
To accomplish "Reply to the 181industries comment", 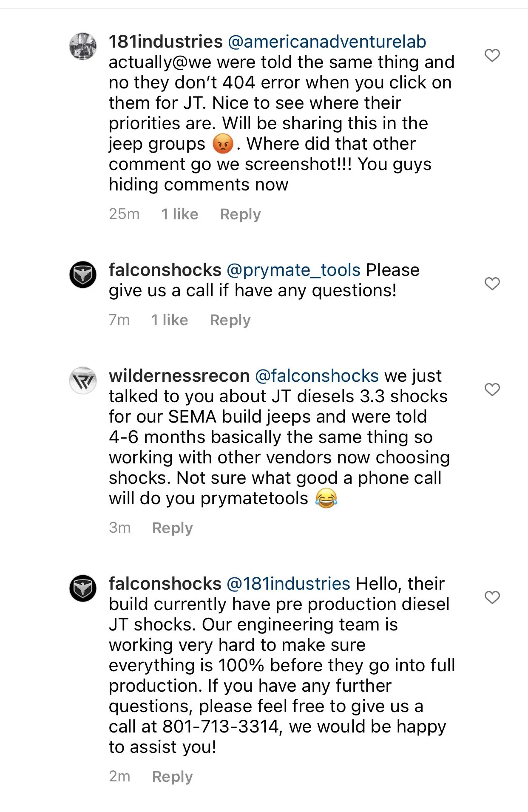I will [x=240, y=214].
